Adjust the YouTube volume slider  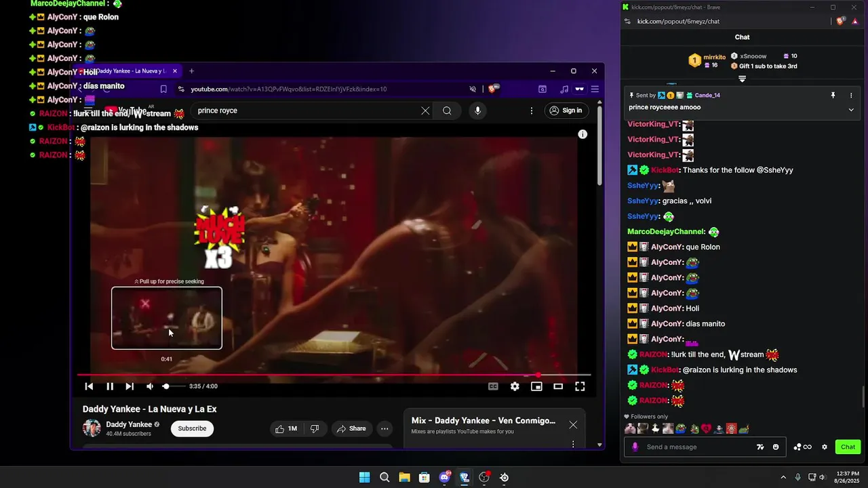pyautogui.click(x=173, y=386)
